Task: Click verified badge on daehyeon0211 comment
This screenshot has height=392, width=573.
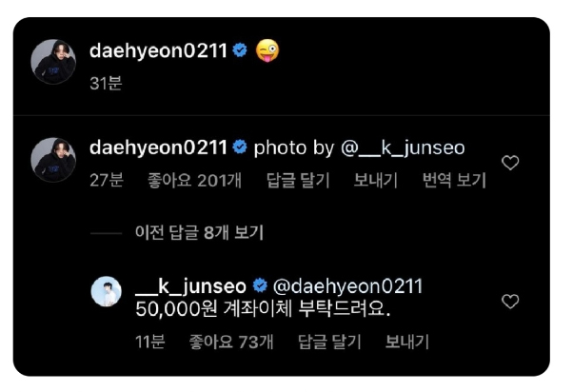Action: [x=240, y=147]
